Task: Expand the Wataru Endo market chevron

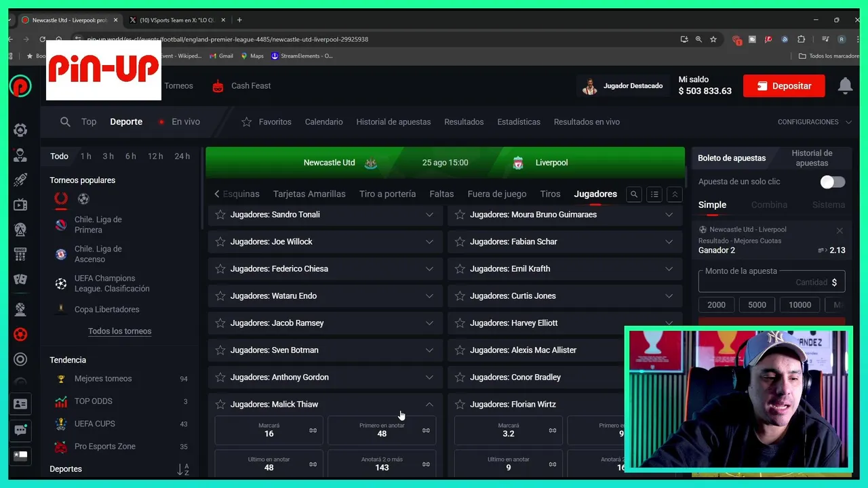Action: click(x=429, y=296)
